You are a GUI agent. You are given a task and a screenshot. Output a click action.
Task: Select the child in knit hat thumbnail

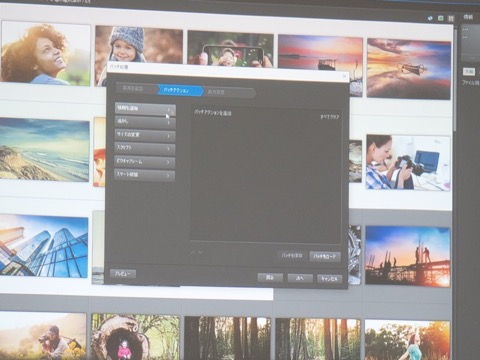tap(139, 45)
